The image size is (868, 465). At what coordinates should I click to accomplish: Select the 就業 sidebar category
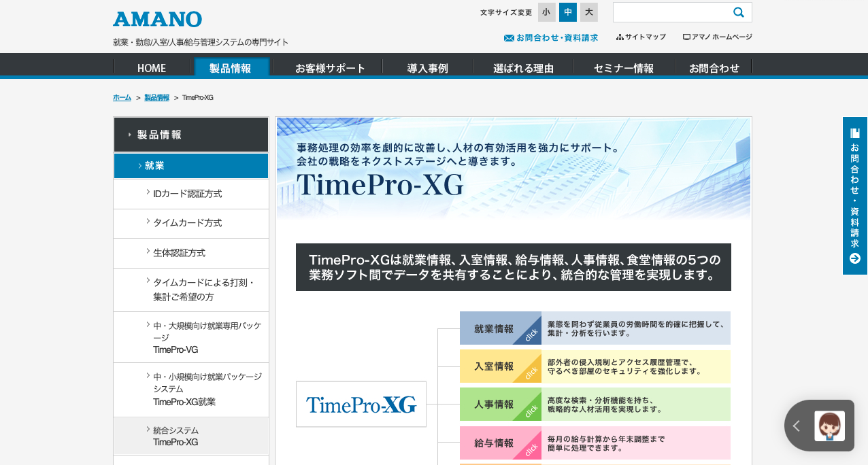pos(191,166)
